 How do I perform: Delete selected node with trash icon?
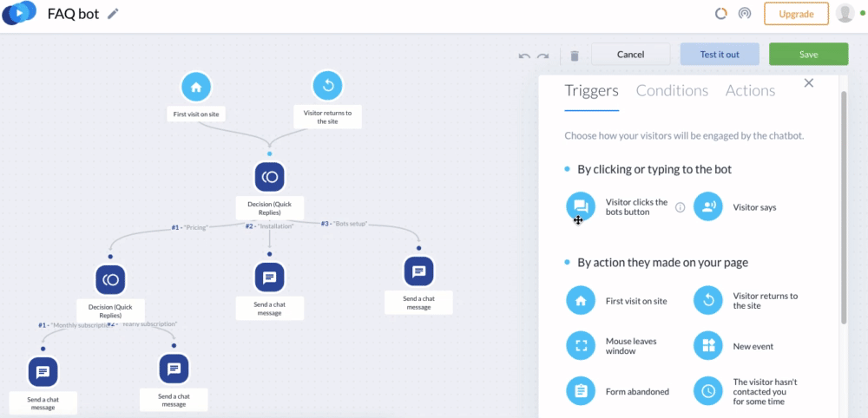point(575,56)
